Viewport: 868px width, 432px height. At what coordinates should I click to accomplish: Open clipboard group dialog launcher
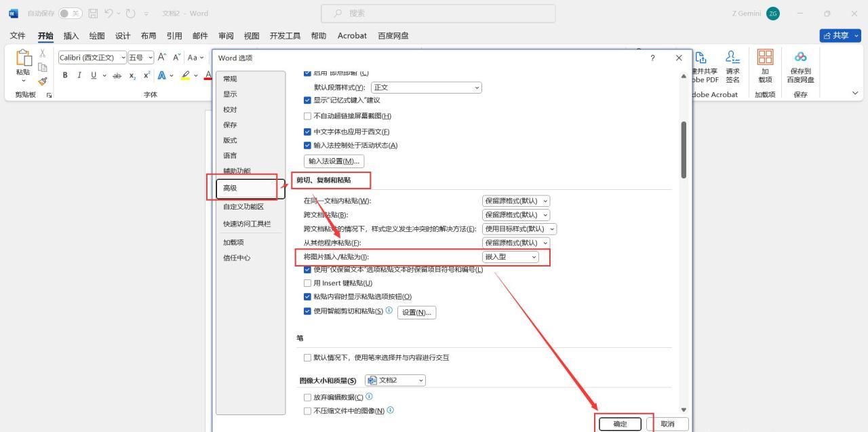(x=49, y=95)
